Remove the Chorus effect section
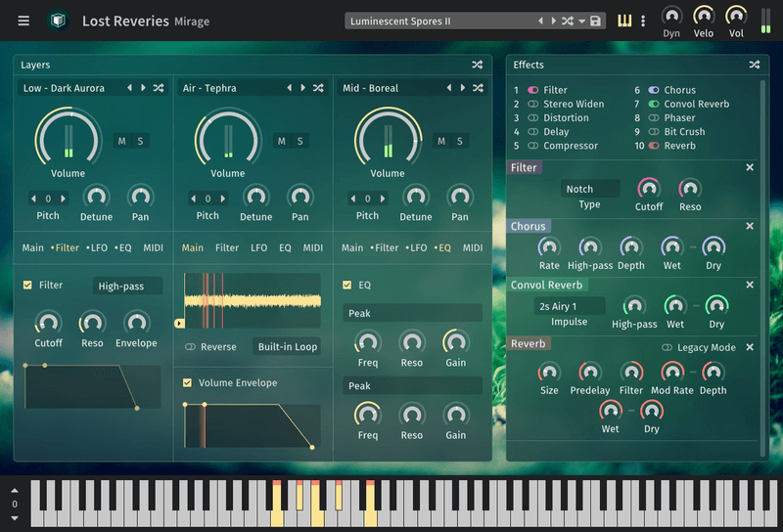Image resolution: width=783 pixels, height=532 pixels. pyautogui.click(x=750, y=226)
